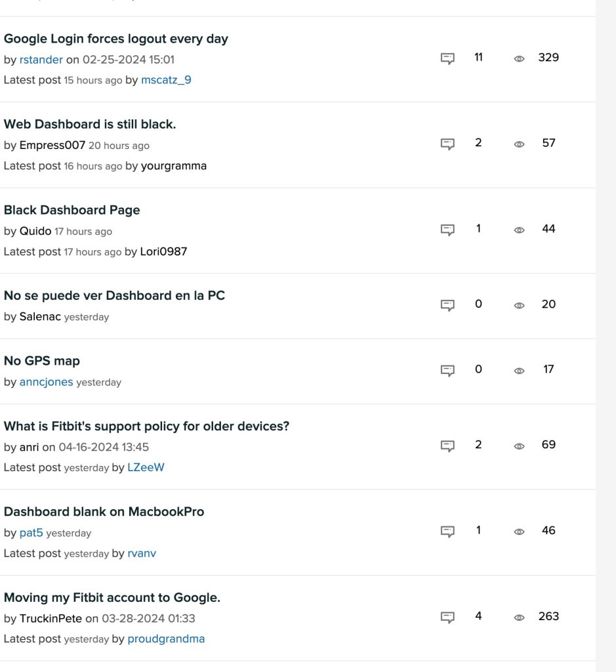Click reply icon for Dashboard blank on MacbookPro
This screenshot has width=616, height=672.
[x=447, y=531]
